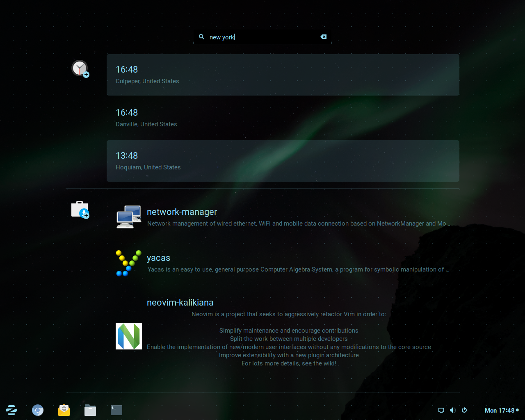Click the Yacas description text
Screen dimensions: 525x420
click(299, 269)
